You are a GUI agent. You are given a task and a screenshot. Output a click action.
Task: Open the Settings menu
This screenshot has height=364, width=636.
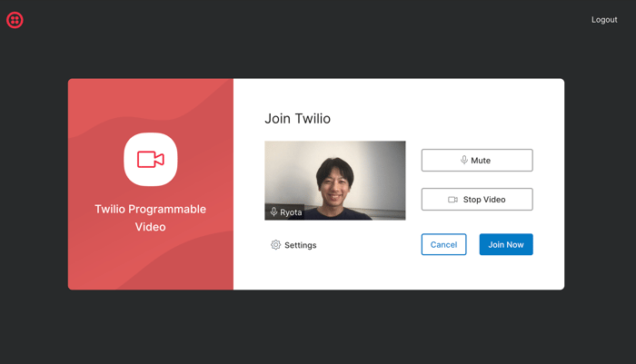[293, 245]
